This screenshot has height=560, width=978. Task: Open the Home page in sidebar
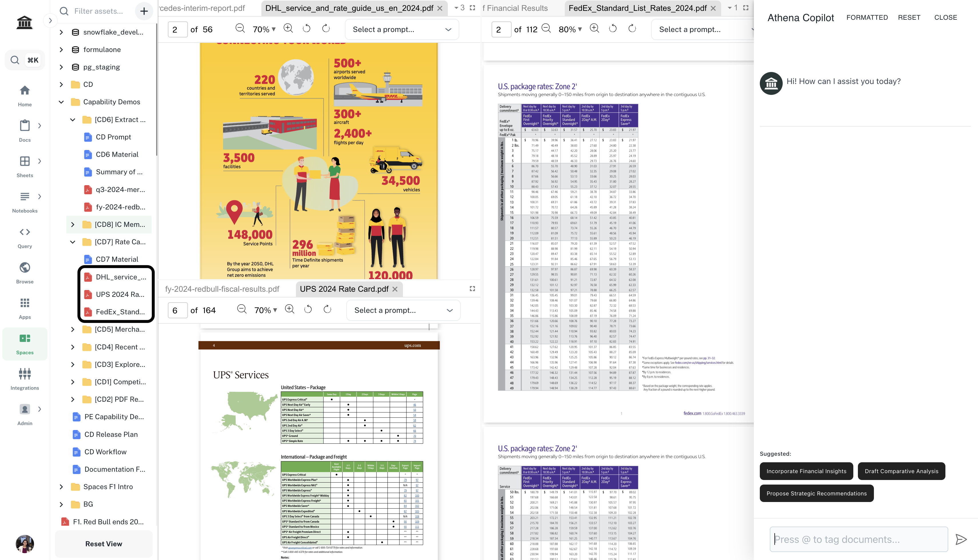25,96
